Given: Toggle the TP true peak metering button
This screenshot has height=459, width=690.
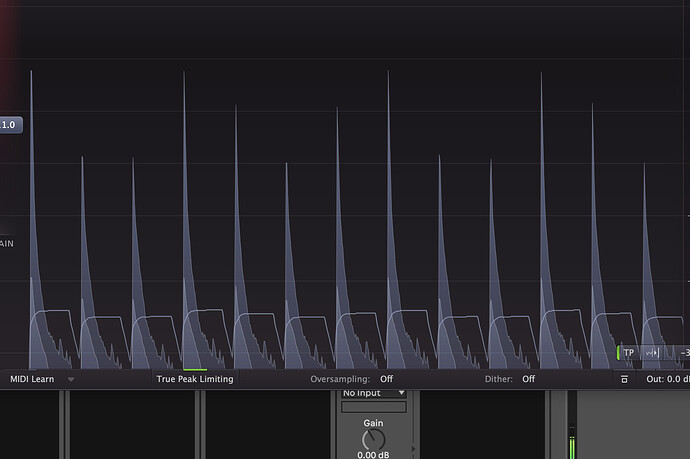Looking at the screenshot, I should click(628, 353).
